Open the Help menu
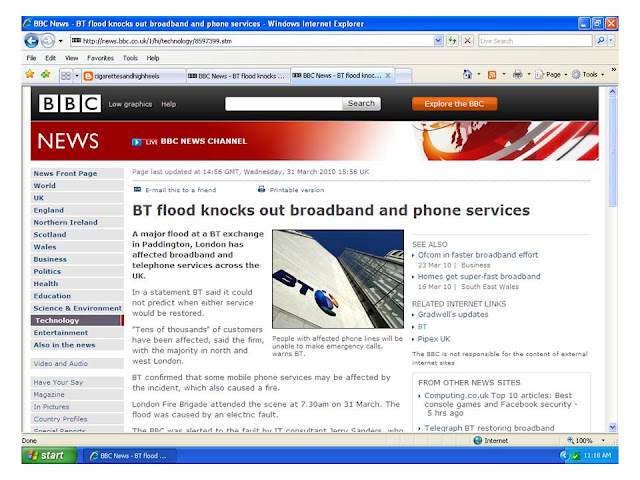Screen dimensions: 640x480 tap(153, 58)
